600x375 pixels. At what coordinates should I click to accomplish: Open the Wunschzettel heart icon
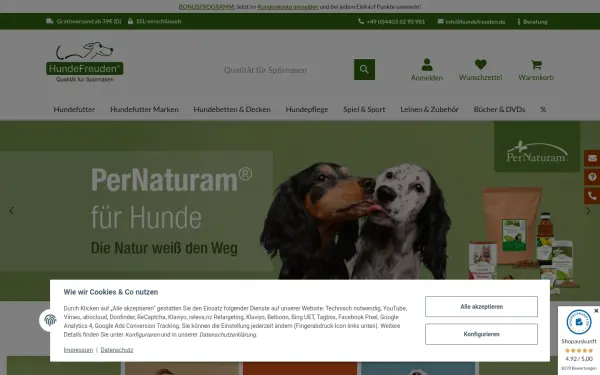click(x=481, y=70)
